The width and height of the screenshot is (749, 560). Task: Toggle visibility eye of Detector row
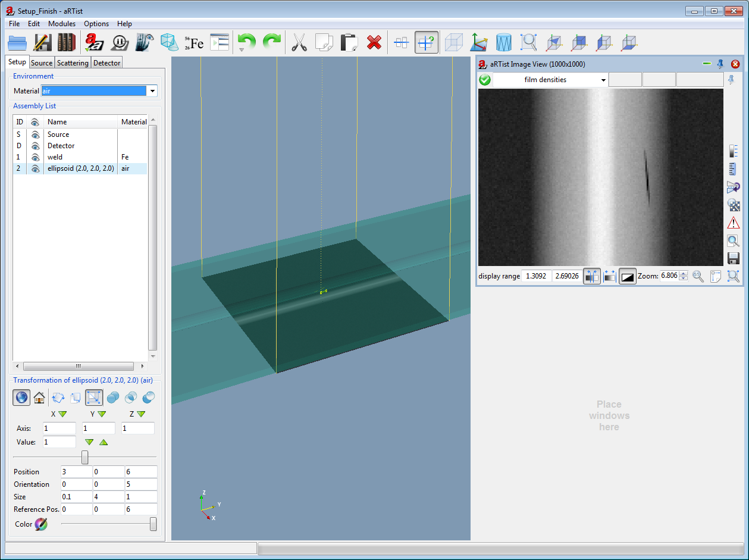pos(35,146)
